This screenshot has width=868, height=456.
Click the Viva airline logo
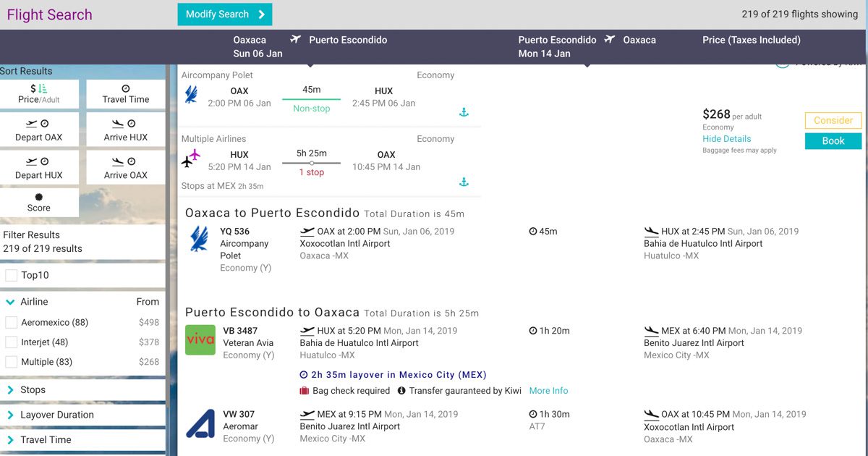200,339
